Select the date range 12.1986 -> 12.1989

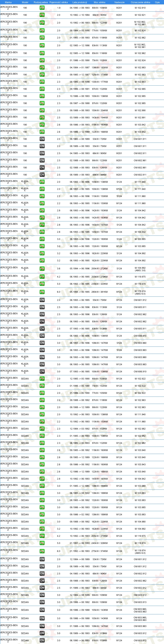pyautogui.click(x=79, y=472)
